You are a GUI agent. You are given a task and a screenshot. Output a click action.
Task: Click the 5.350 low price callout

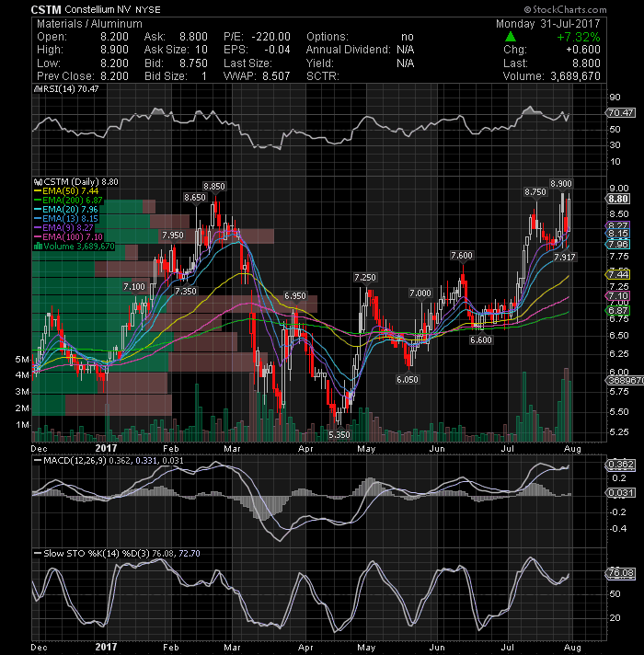click(339, 434)
